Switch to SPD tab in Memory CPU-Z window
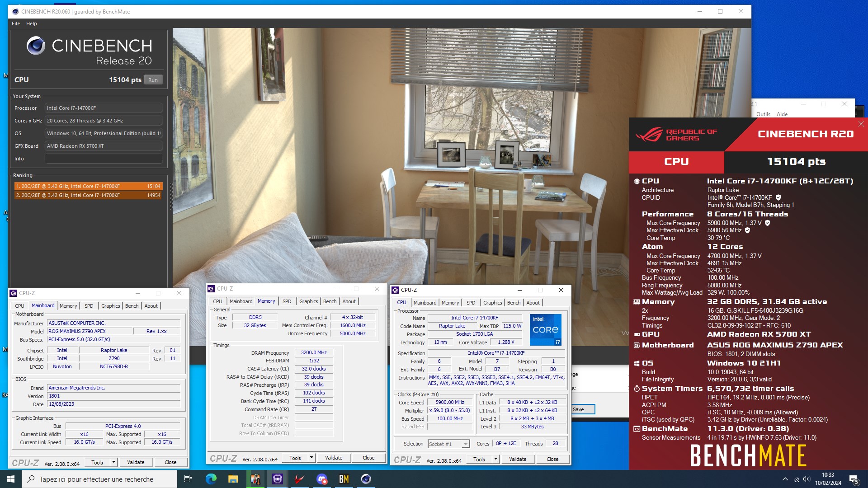The height and width of the screenshot is (488, 868). [287, 301]
